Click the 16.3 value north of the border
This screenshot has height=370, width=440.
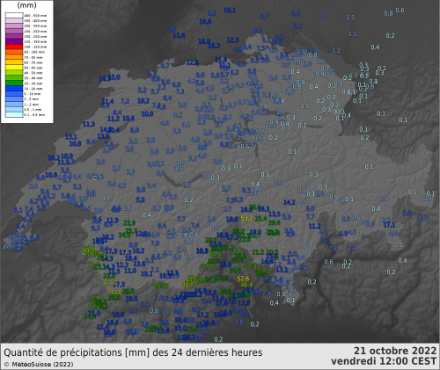tap(214, 45)
